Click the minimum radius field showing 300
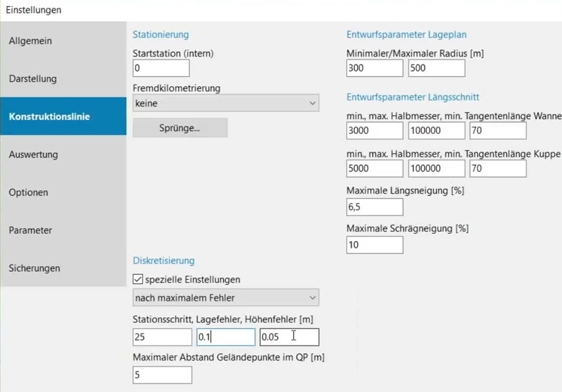562x392 pixels. click(x=375, y=68)
